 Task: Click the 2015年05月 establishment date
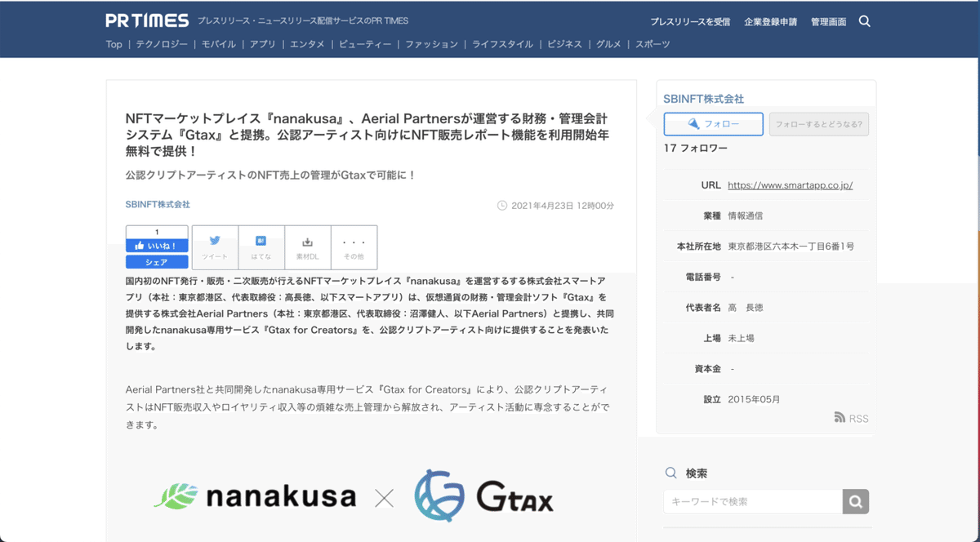(754, 399)
